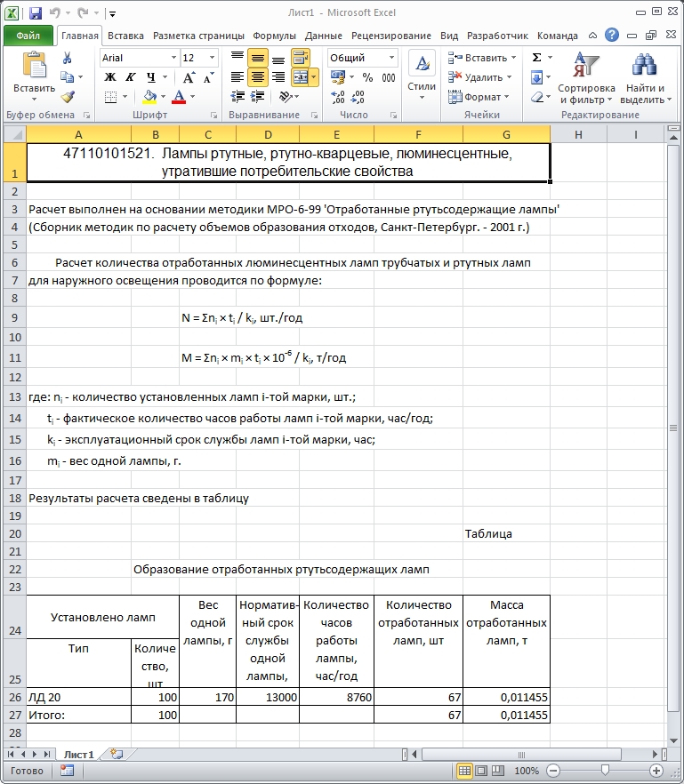The width and height of the screenshot is (684, 784).
Task: Save the workbook with the floppy disk icon
Action: (35, 13)
